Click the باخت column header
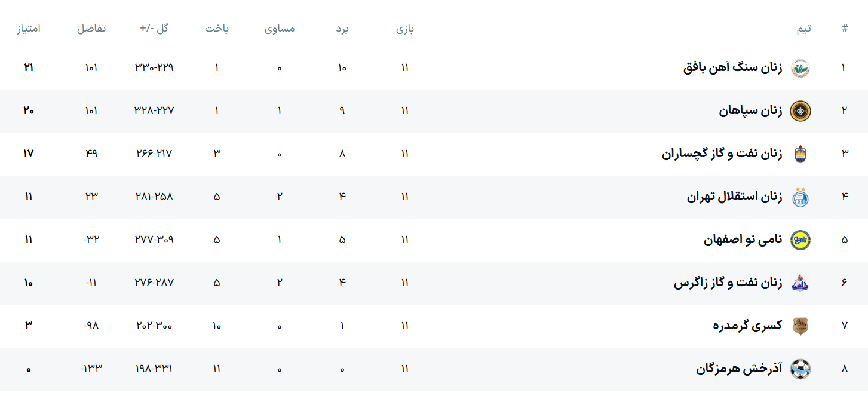Viewport: 868px width, 396px height. (x=217, y=29)
